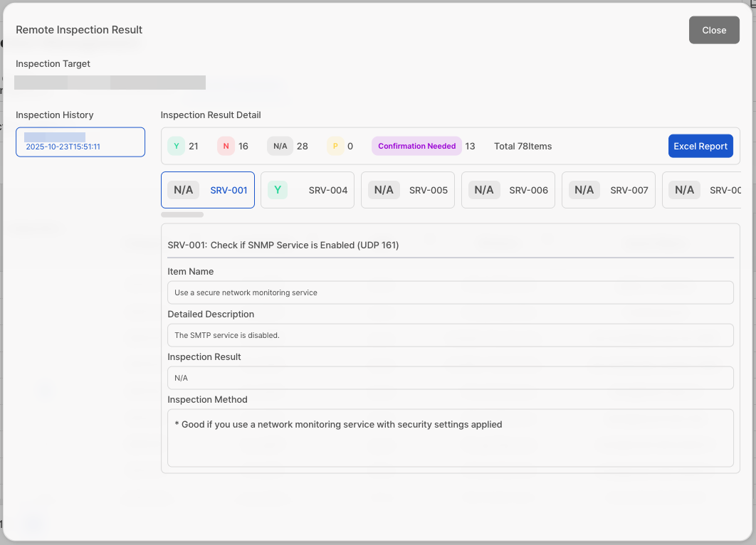Click the horizontal scrollbar under item tabs
Screen dimensions: 756x545
point(182,214)
